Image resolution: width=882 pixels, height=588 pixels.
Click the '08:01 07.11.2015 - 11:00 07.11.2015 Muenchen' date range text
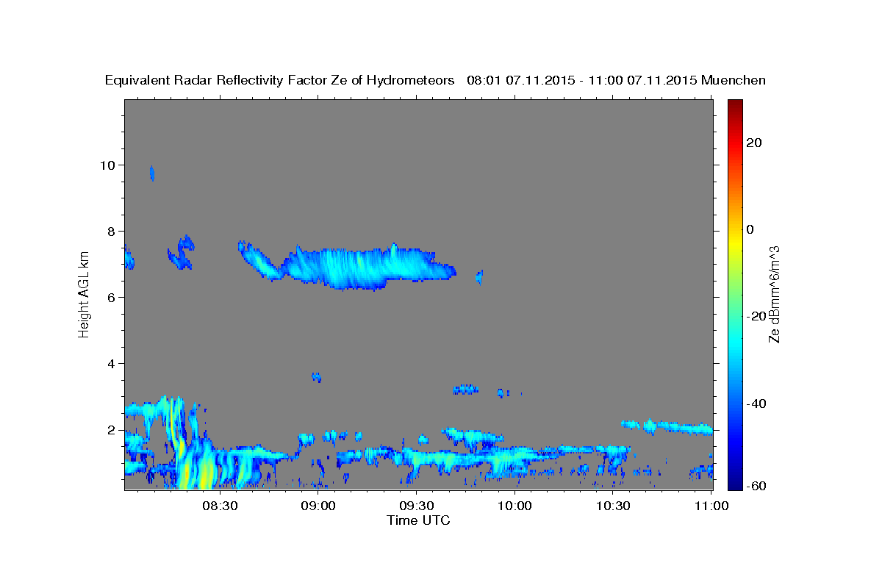(617, 81)
